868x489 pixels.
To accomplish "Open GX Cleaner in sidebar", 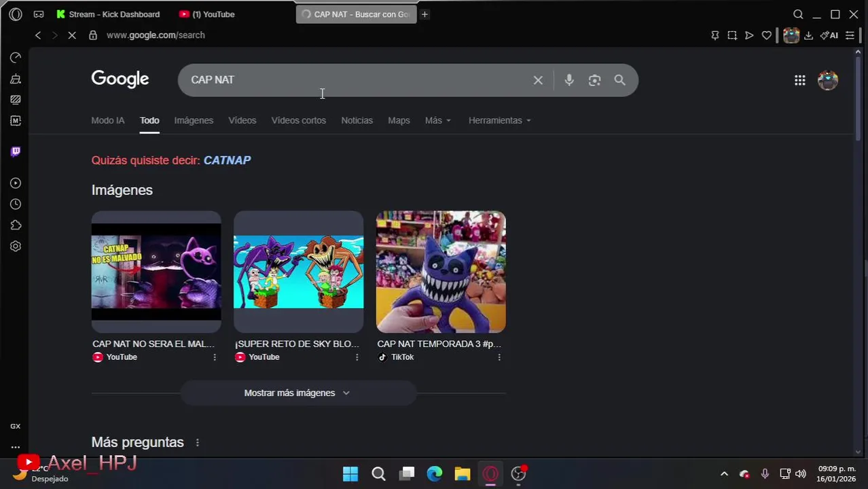I will (16, 79).
